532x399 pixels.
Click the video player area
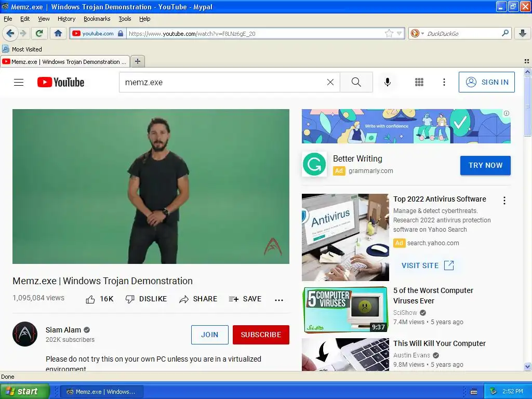[151, 187]
